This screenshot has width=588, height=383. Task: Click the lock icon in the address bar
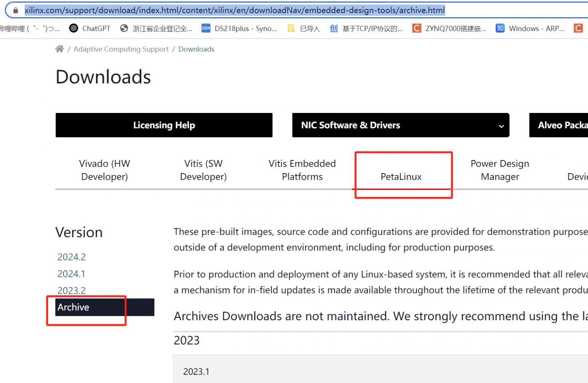[16, 10]
